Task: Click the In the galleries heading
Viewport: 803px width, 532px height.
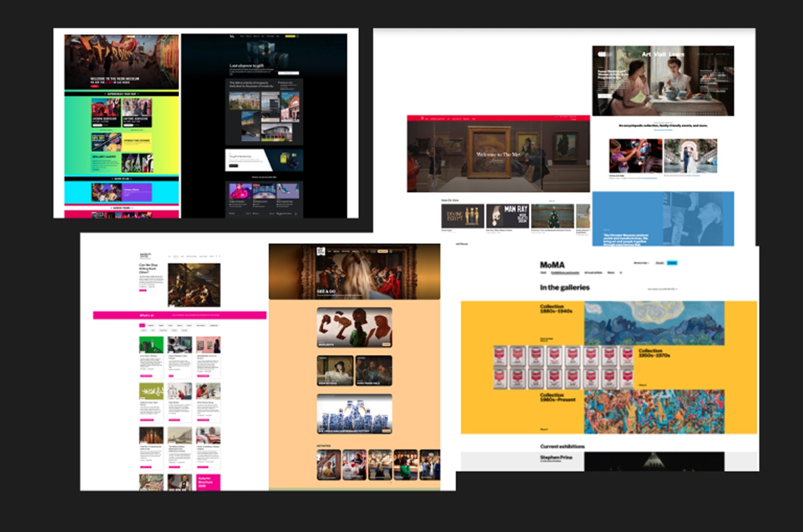Action: coord(565,288)
